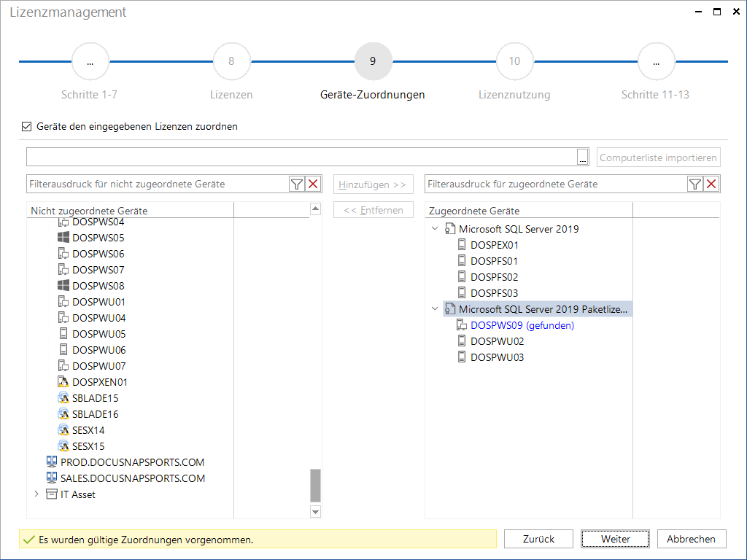Click the icon beside SBLADE15
Screen dimensions: 747x560
(x=63, y=397)
